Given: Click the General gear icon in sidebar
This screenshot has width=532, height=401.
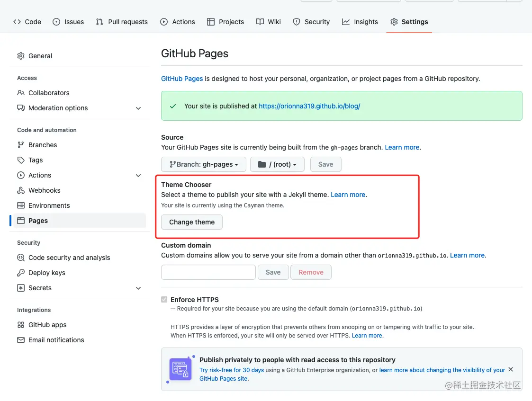Looking at the screenshot, I should pyautogui.click(x=21, y=56).
